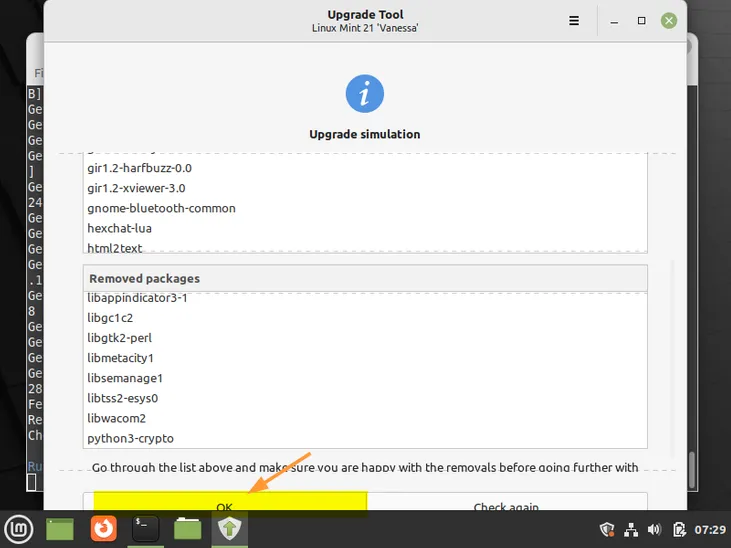
Task: Show the desktop using the green panel icon
Action: [x=60, y=528]
